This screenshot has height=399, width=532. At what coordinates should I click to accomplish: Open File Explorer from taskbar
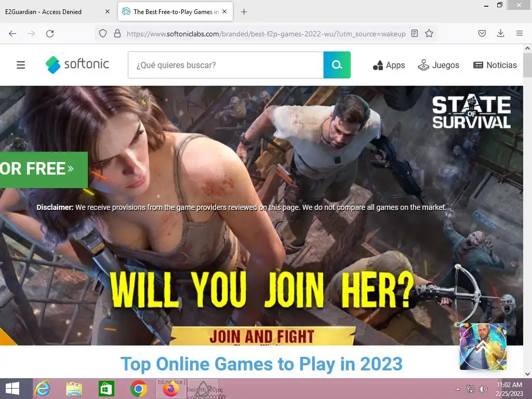pos(74,389)
